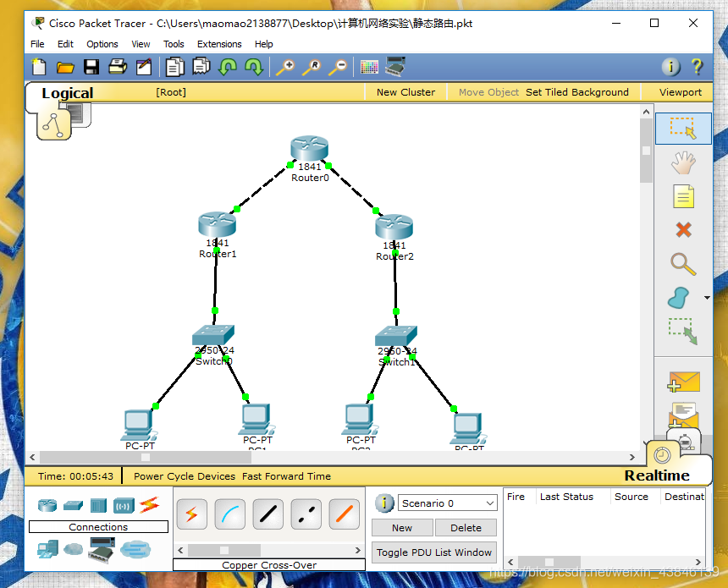This screenshot has height=588, width=728.
Task: Choose the Draw Polygon blue shape tool
Action: click(678, 298)
